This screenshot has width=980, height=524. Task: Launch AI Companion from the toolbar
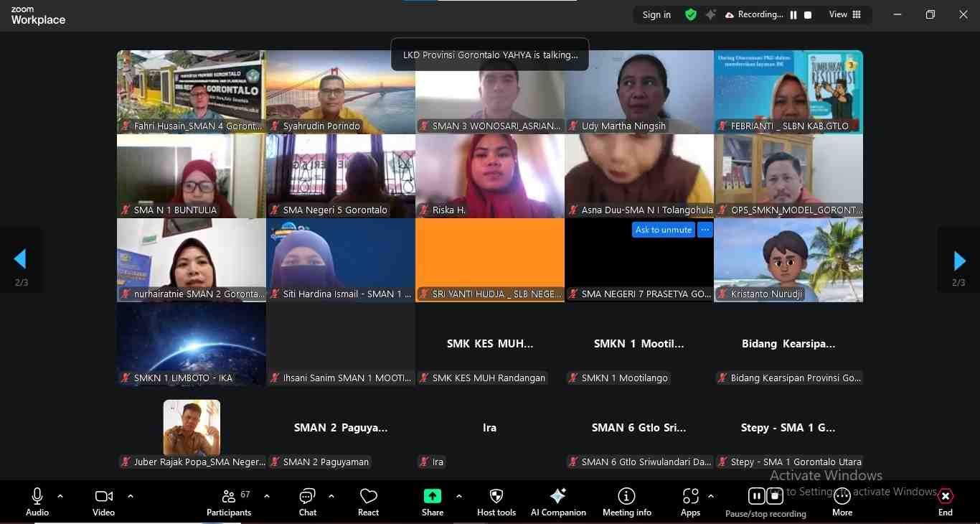click(x=558, y=502)
